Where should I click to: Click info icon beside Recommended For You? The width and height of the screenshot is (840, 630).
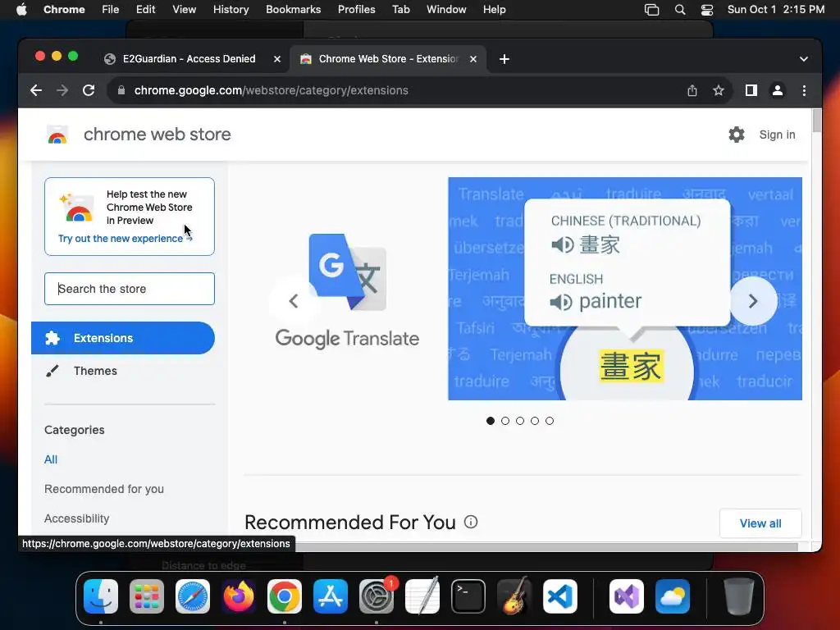pos(471,522)
